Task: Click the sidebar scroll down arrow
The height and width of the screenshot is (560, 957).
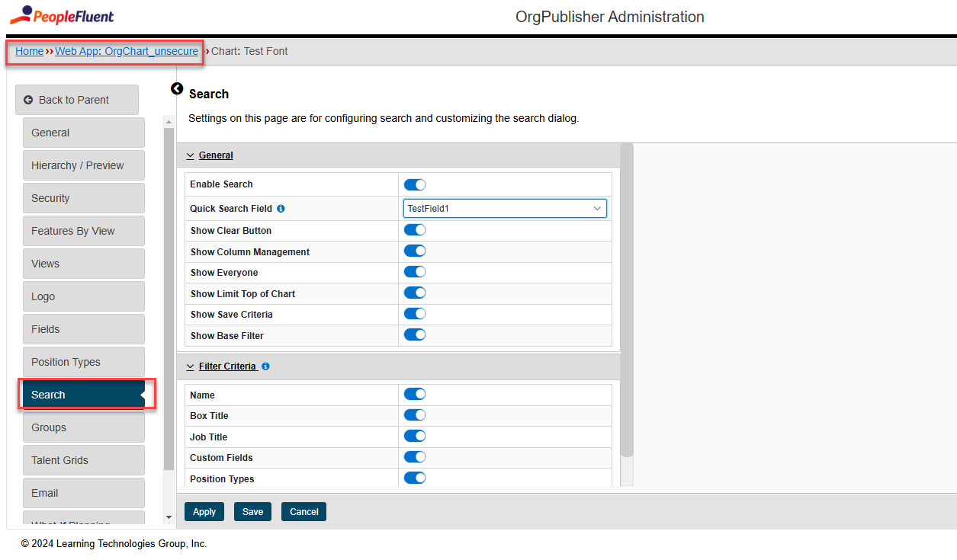Action: (169, 517)
